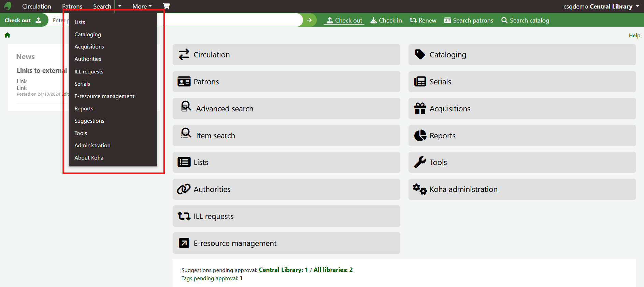Open Patrons in the top navigation
The image size is (644, 287).
72,6
